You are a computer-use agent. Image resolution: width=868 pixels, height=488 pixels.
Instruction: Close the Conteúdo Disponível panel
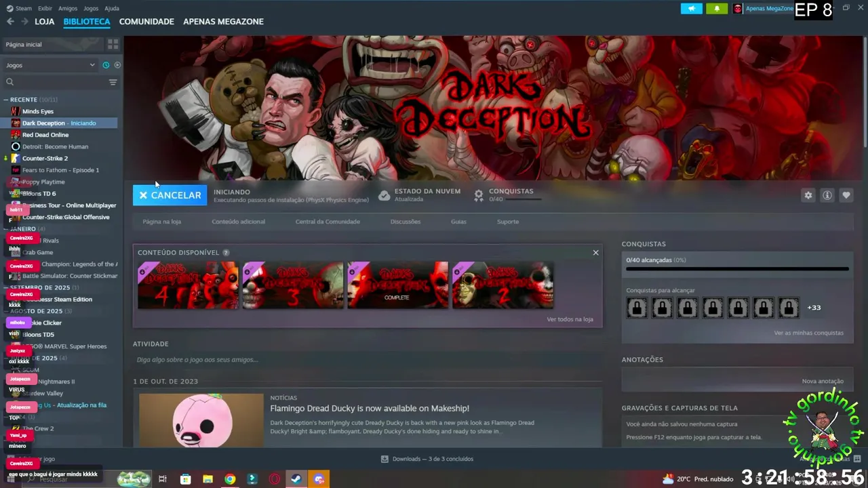(x=595, y=253)
